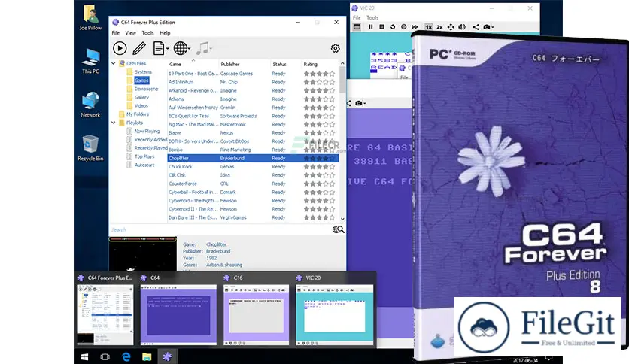Open the globe icon dropdown arrow

point(189,48)
